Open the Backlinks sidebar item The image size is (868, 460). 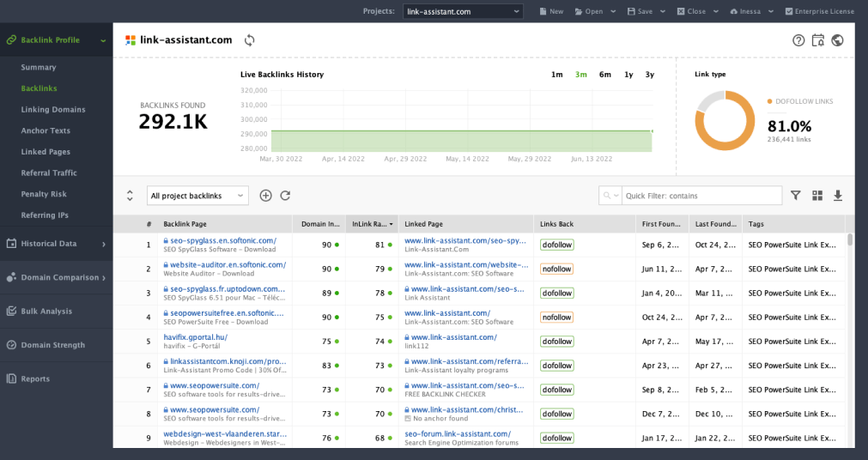point(39,88)
